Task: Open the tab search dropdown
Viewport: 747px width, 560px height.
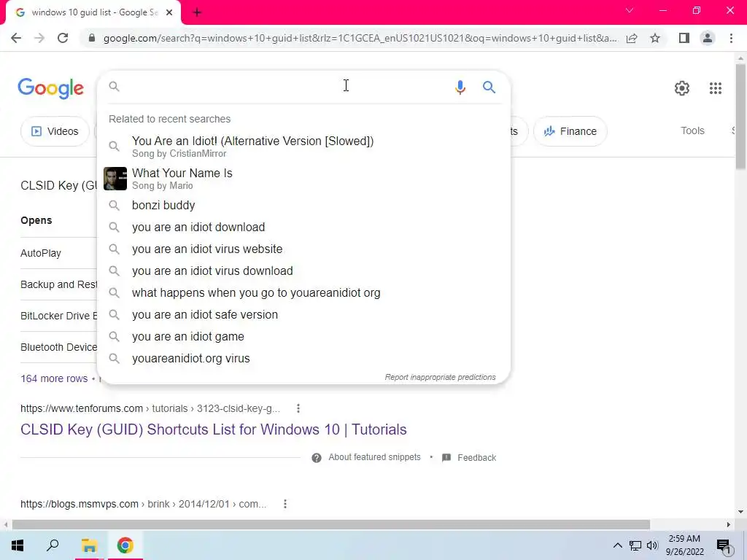Action: pyautogui.click(x=630, y=10)
